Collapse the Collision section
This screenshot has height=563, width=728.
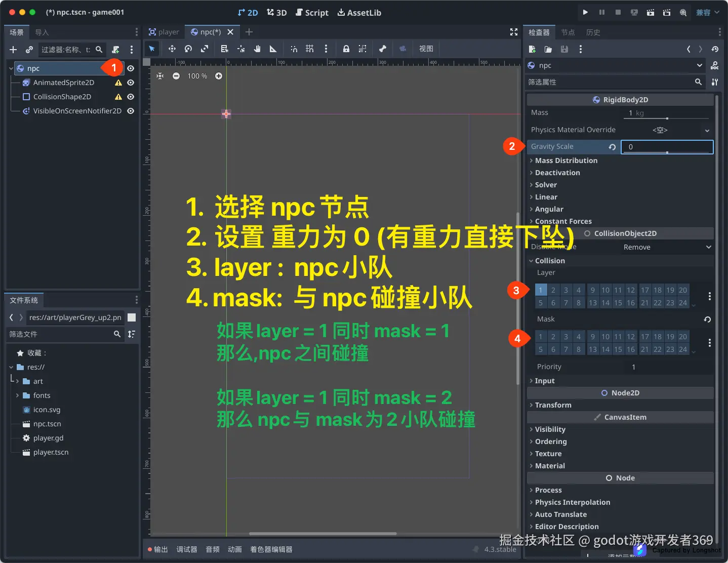620,261
